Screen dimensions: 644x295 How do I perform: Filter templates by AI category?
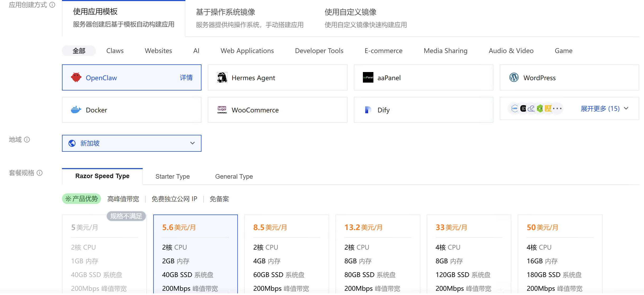(196, 51)
